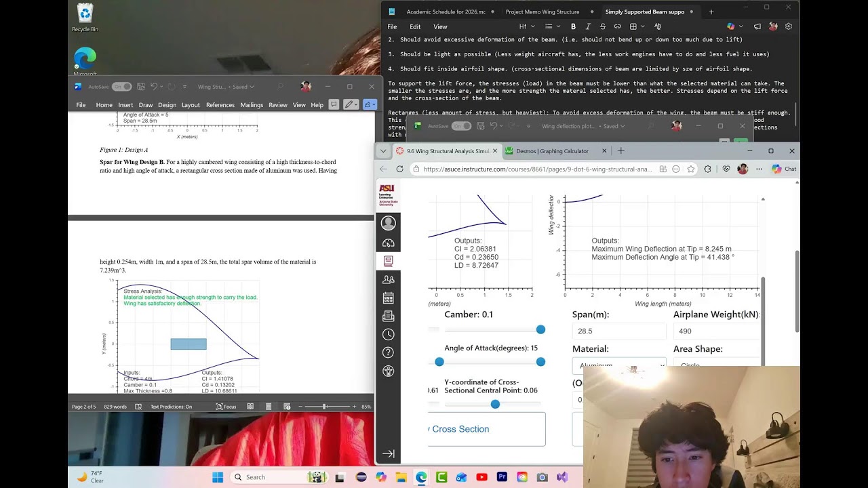The image size is (868, 488).
Task: Toggle AutoSave switch in Excel window
Action: [461, 126]
